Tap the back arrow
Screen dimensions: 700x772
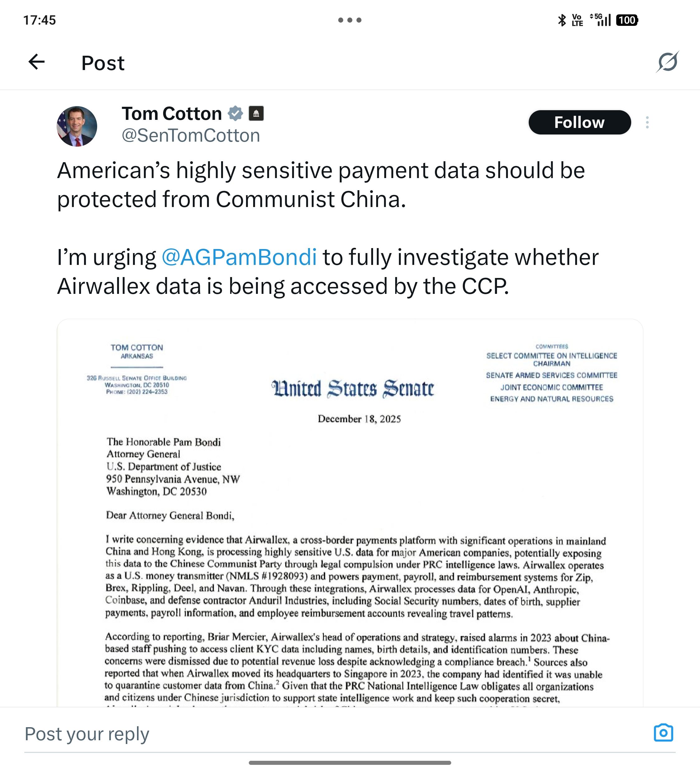37,62
